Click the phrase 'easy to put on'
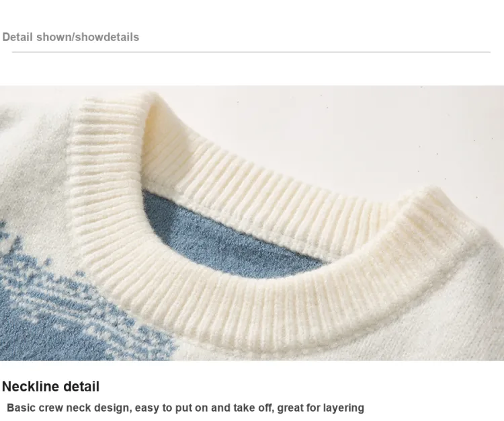 tap(171, 408)
